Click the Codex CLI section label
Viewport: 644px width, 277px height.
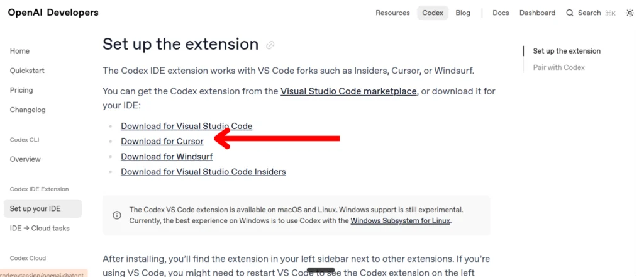tap(25, 140)
